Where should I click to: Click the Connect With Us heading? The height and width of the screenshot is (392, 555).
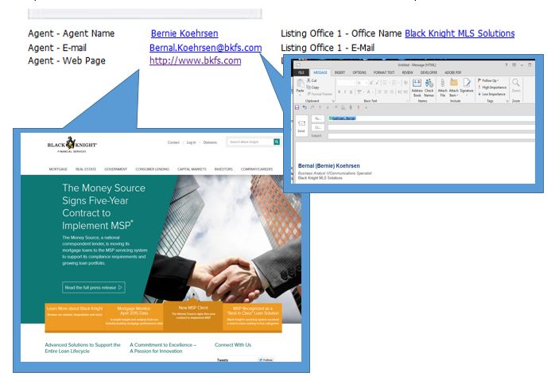(x=233, y=345)
